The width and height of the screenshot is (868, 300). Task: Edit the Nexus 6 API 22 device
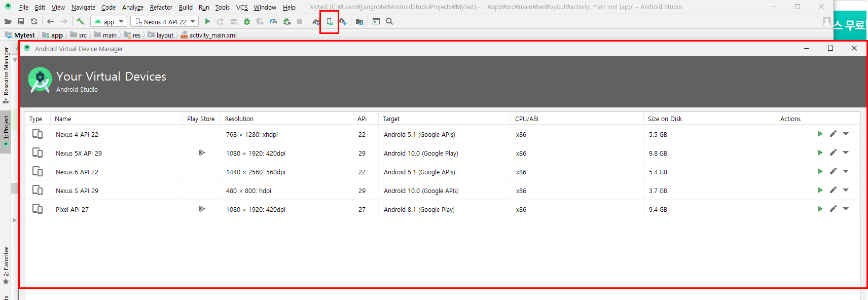[833, 171]
